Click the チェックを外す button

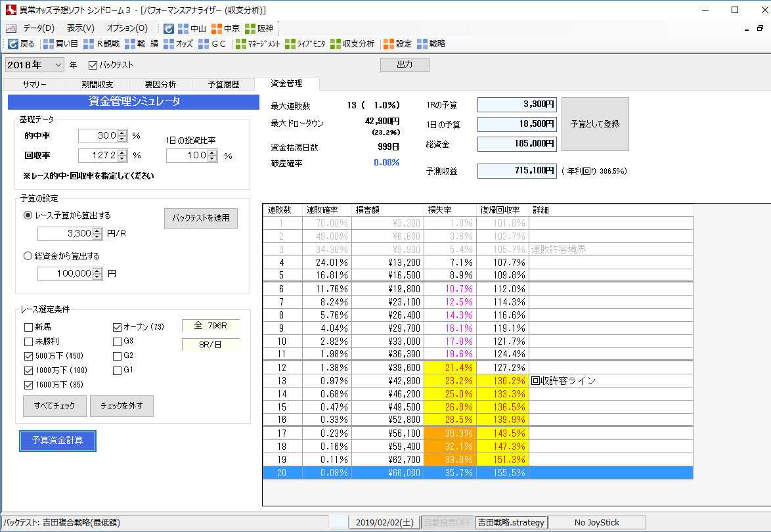point(121,406)
